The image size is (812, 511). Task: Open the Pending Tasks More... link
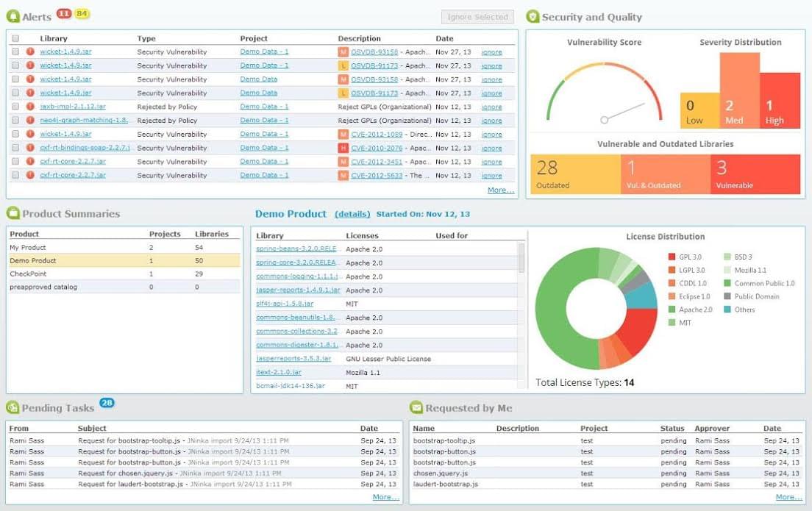click(x=386, y=496)
